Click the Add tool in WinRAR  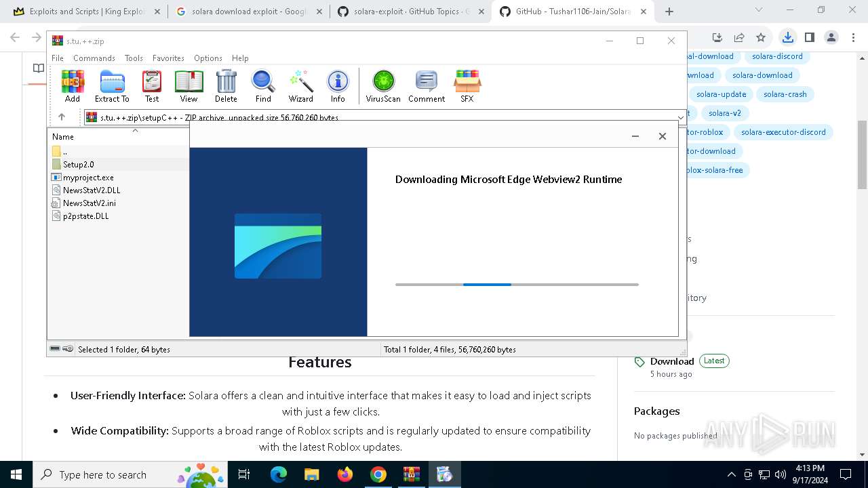(73, 86)
